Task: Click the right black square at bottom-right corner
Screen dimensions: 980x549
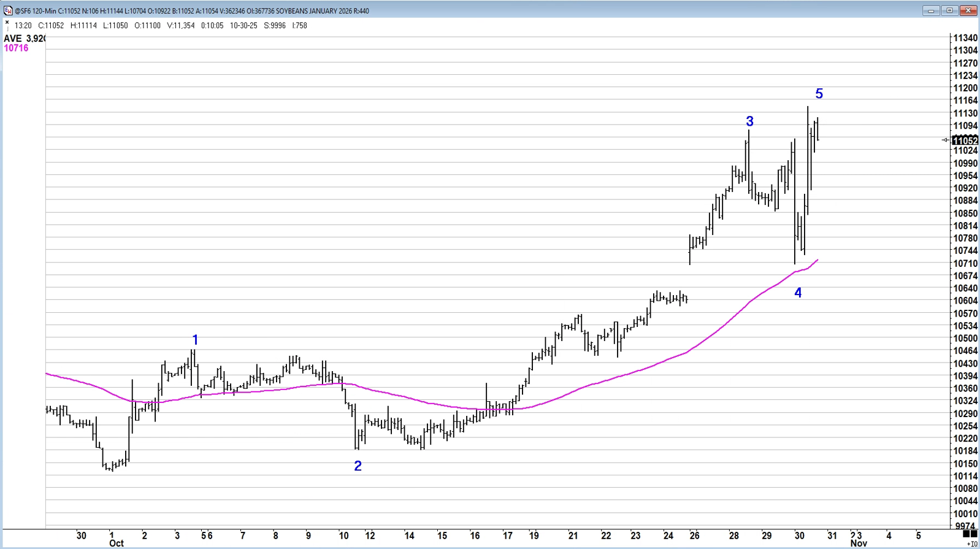Action: (x=974, y=535)
